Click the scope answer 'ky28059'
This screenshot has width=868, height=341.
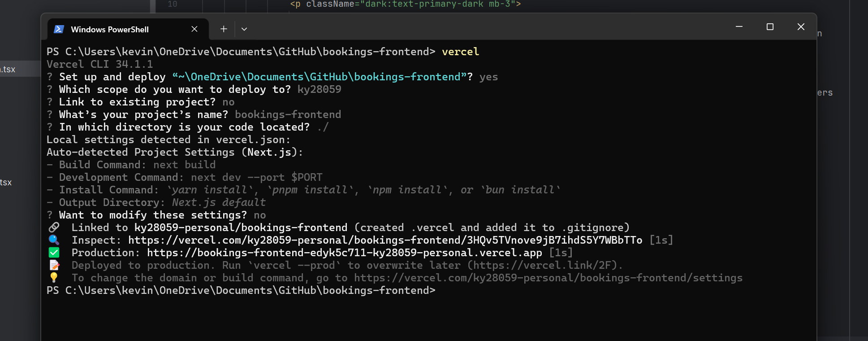[x=320, y=90]
